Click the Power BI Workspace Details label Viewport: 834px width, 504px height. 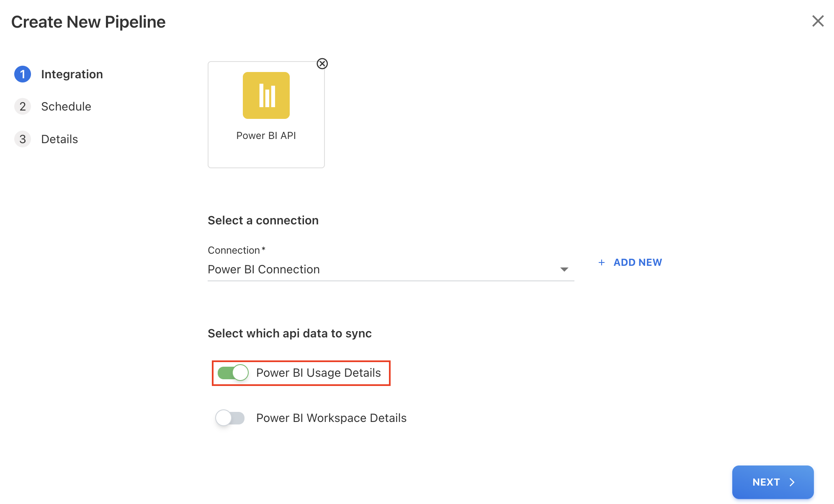pyautogui.click(x=331, y=418)
